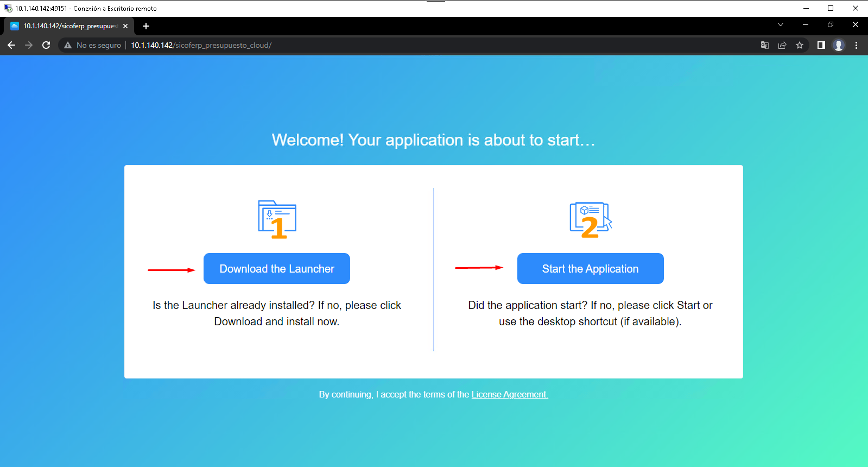Open a new browser tab
This screenshot has width=868, height=467.
click(146, 26)
